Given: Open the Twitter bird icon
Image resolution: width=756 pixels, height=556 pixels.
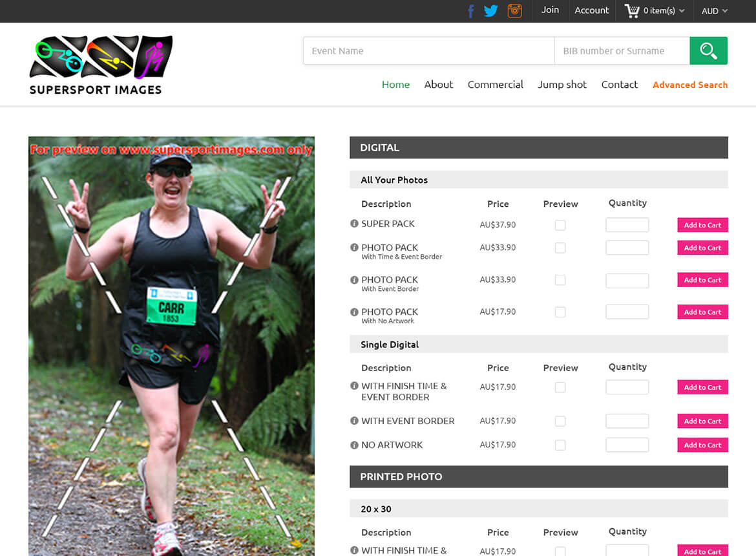Looking at the screenshot, I should pyautogui.click(x=491, y=11).
